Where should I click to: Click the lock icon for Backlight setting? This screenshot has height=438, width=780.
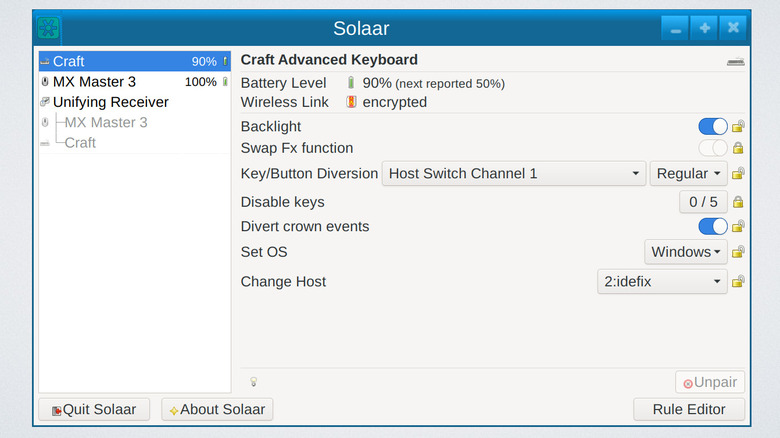(738, 126)
